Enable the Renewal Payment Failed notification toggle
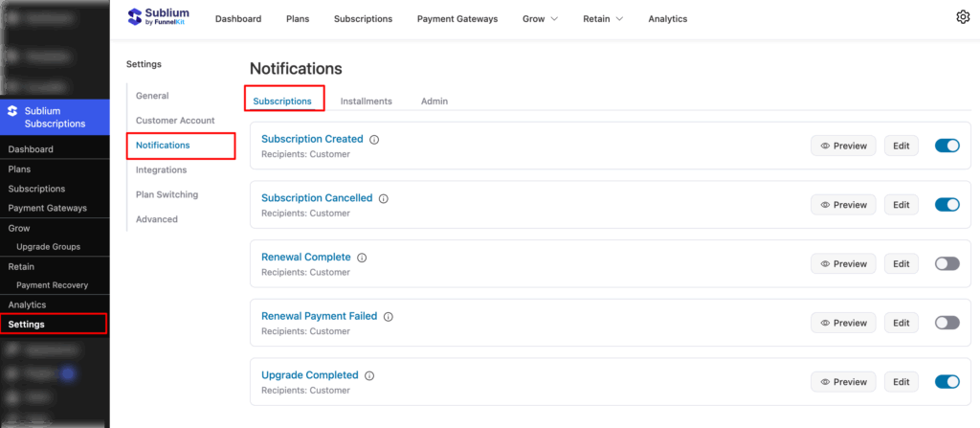This screenshot has width=980, height=428. 947,323
